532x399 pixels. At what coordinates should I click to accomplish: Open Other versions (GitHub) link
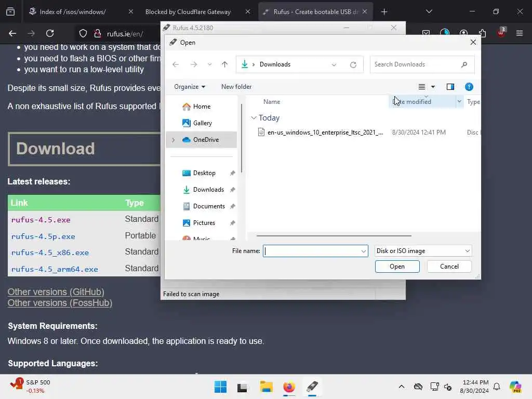tap(56, 292)
